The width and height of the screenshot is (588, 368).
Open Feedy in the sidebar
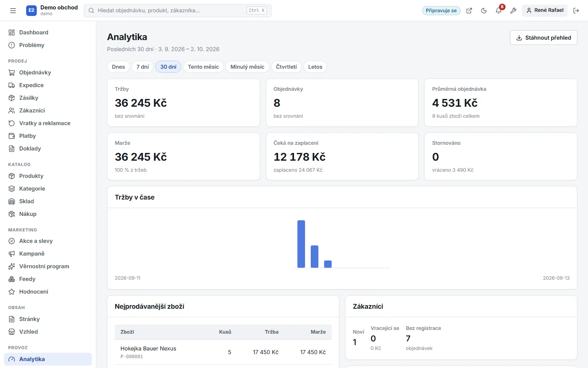48,279
